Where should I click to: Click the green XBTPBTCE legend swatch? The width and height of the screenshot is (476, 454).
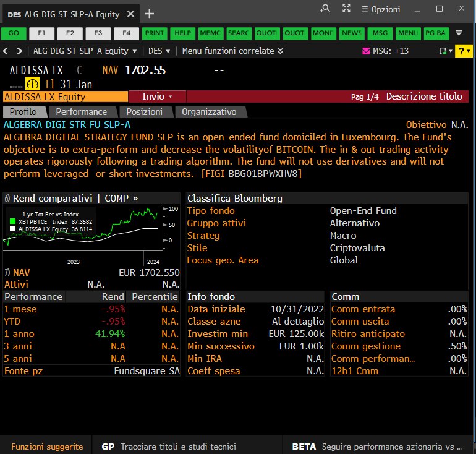[x=13, y=221]
